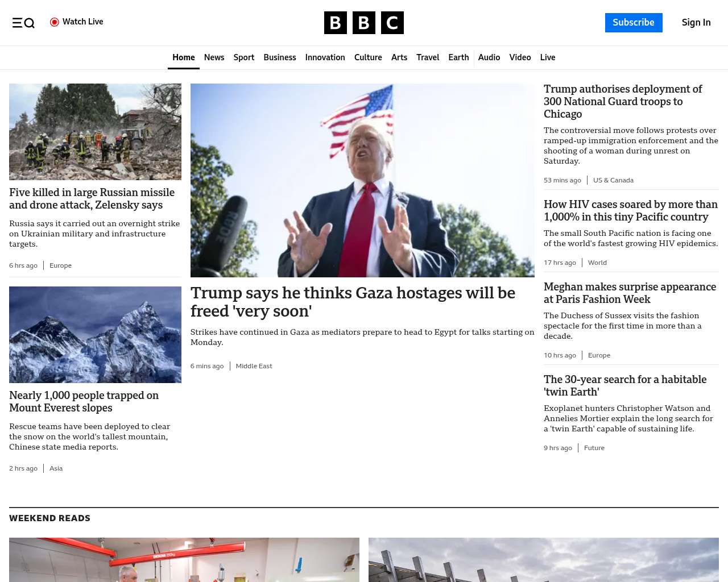Read the National Guard Chicago story
The image size is (728, 582).
click(623, 102)
